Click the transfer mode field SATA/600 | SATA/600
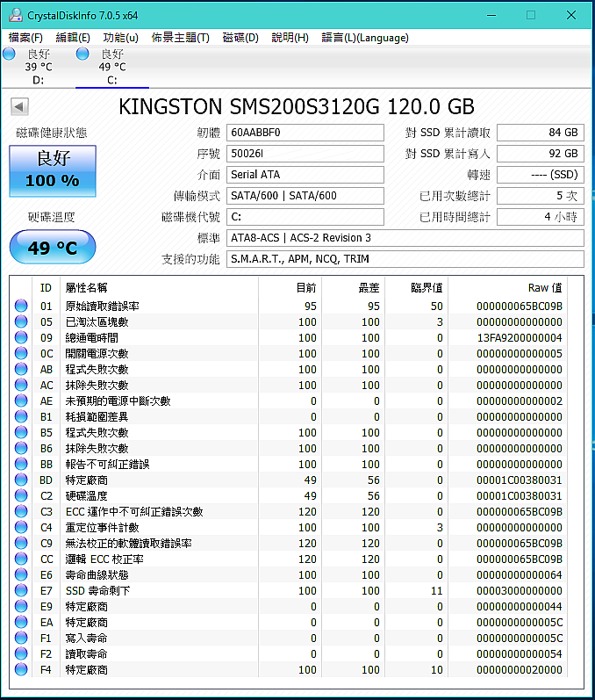 pos(305,196)
